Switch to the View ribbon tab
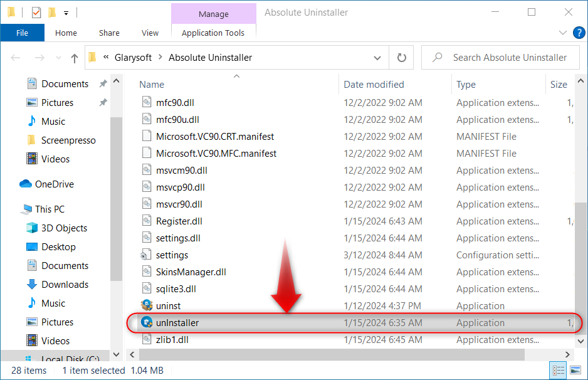This screenshot has width=588, height=380. [150, 33]
